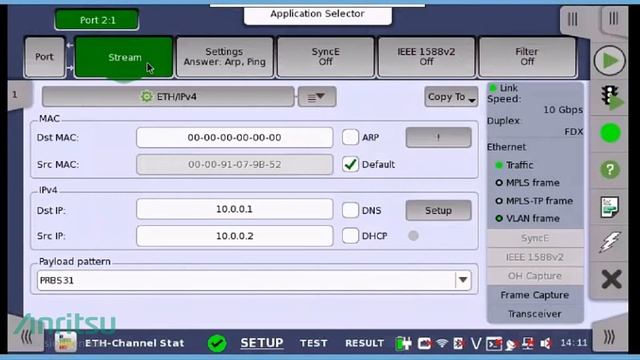This screenshot has height=360, width=640.
Task: Collapse the bottom-left panel with the chevron handle
Action: pyautogui.click(x=27, y=336)
